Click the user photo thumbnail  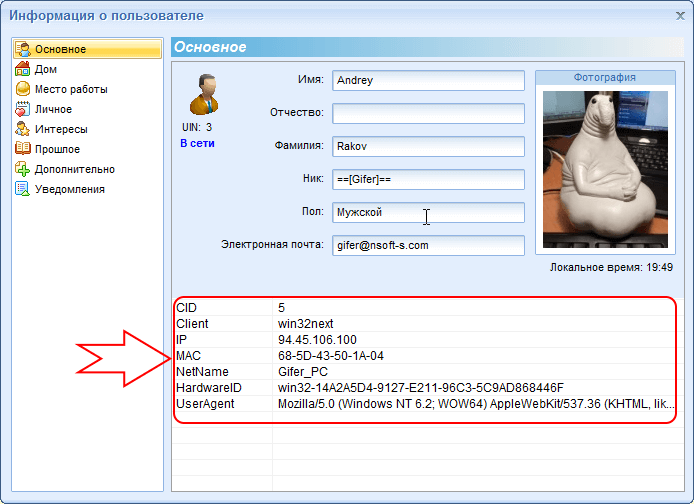(604, 172)
